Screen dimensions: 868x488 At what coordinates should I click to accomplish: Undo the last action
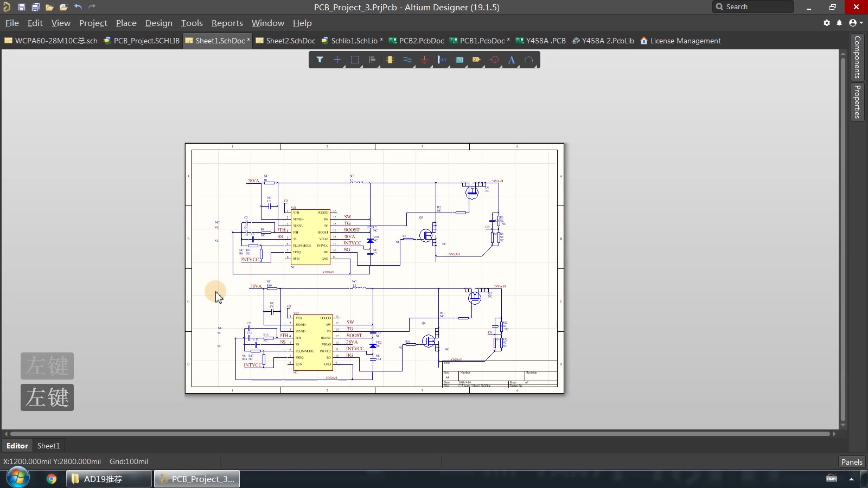pyautogui.click(x=78, y=7)
